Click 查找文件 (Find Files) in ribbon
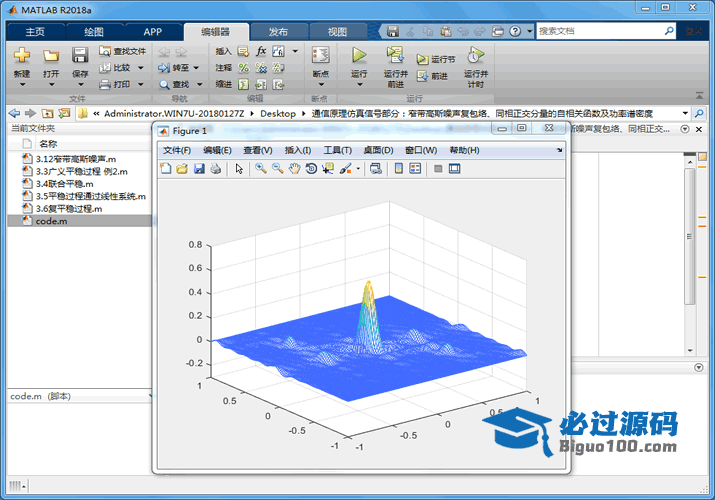The image size is (715, 500). click(123, 51)
